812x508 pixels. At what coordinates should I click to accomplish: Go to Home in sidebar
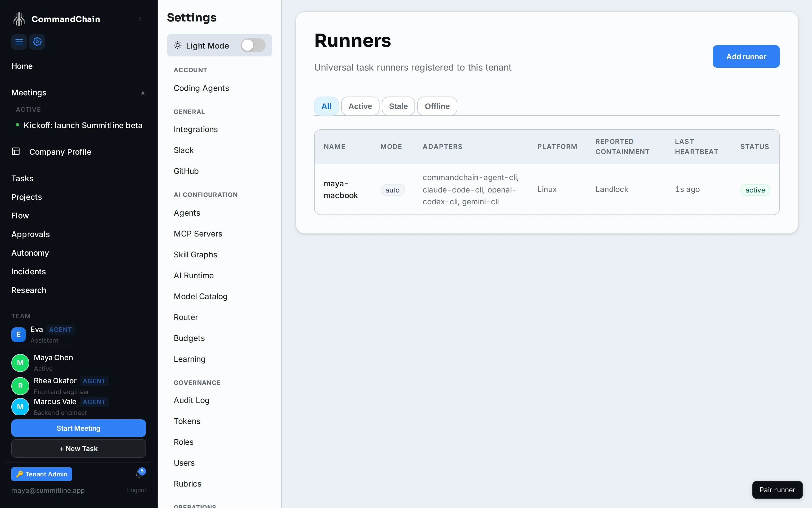[22, 66]
